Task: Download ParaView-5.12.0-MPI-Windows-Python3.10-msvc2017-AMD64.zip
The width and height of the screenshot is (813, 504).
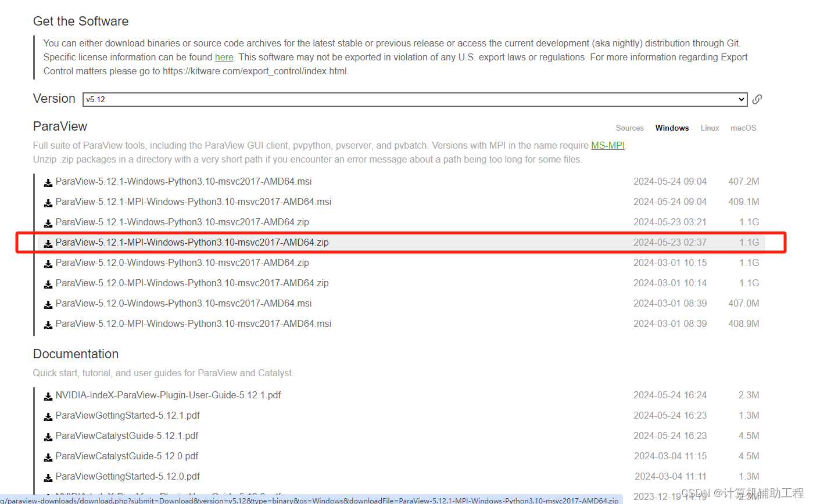Action: [x=192, y=283]
